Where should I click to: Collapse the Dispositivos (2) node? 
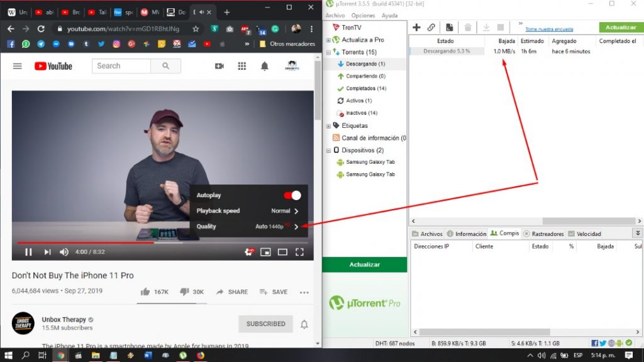tap(328, 150)
